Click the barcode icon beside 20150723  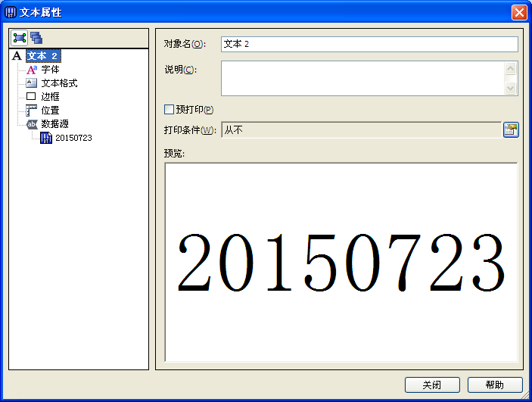[46, 138]
